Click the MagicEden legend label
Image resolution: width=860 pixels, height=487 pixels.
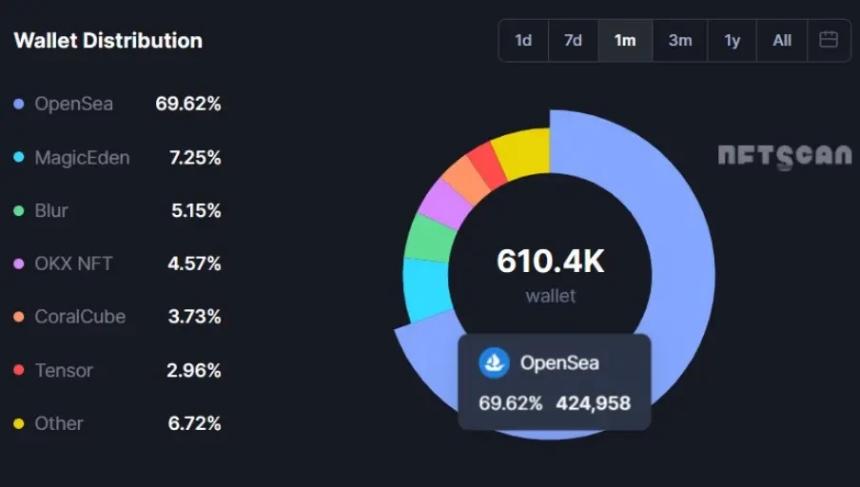click(x=82, y=157)
